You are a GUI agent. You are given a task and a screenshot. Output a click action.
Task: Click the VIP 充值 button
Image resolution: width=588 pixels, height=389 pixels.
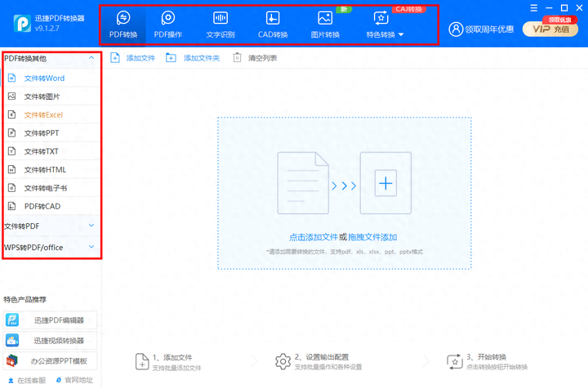(x=550, y=29)
